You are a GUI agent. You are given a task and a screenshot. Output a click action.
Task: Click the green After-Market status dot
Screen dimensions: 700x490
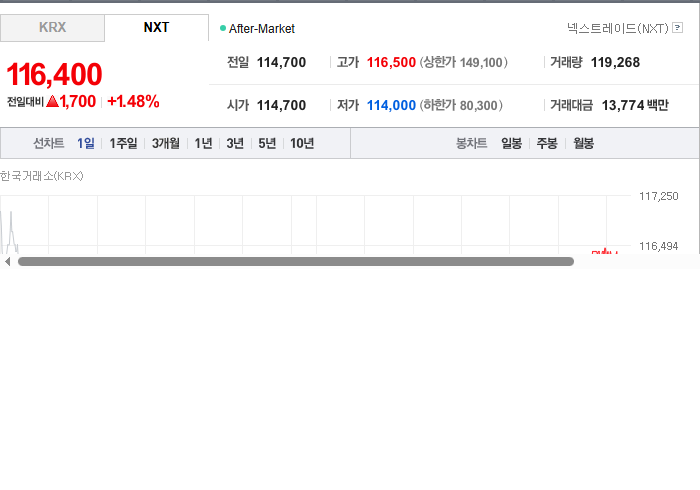[x=223, y=28]
